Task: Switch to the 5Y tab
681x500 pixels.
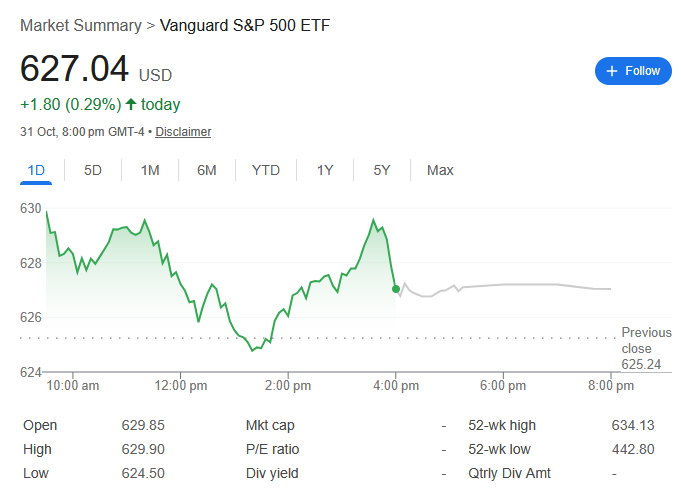Action: pyautogui.click(x=382, y=170)
